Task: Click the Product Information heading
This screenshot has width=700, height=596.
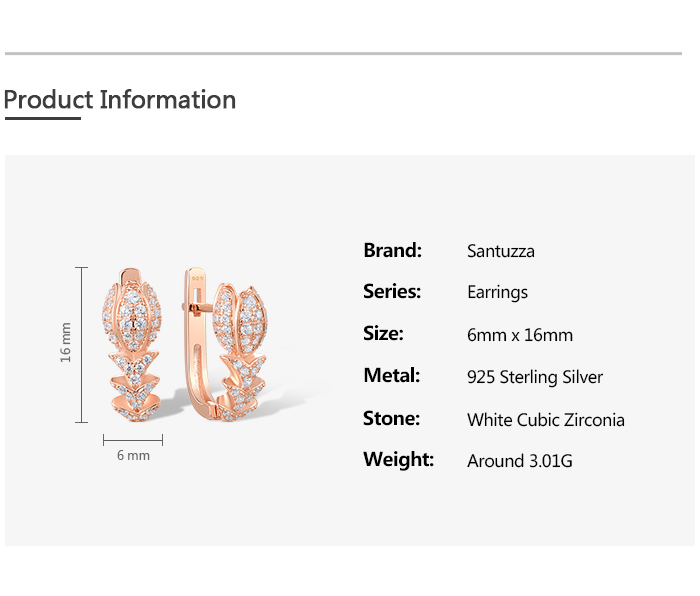Action: click(120, 100)
